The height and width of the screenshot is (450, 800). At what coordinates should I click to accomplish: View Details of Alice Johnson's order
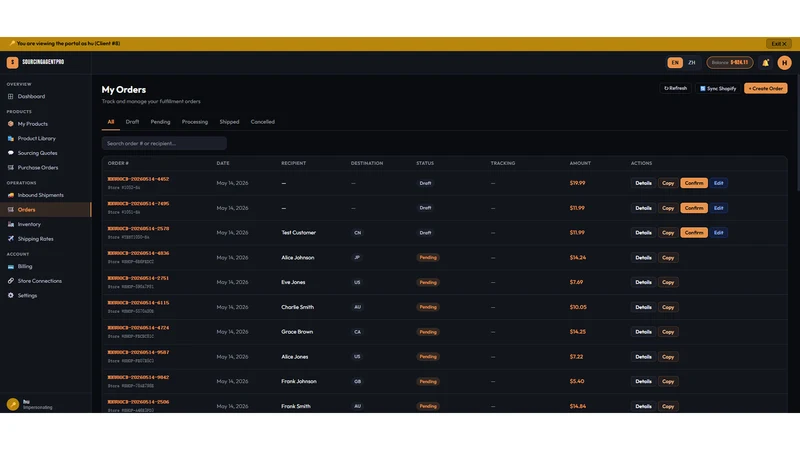click(643, 258)
